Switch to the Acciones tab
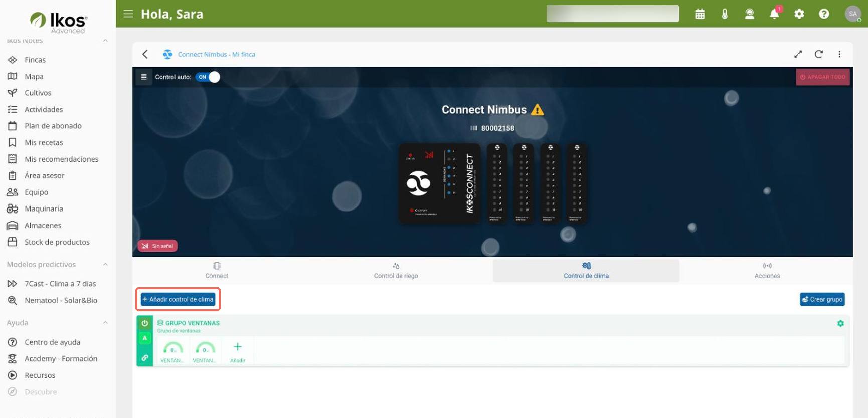 coord(767,270)
